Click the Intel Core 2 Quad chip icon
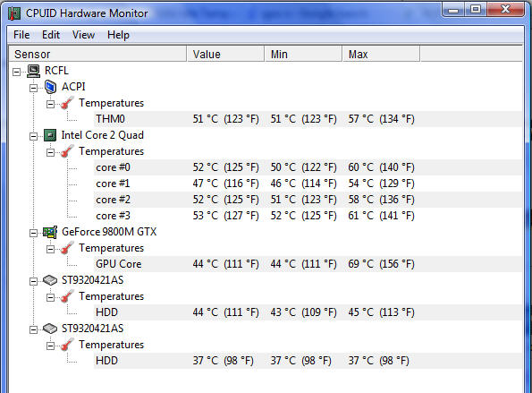 coord(50,135)
